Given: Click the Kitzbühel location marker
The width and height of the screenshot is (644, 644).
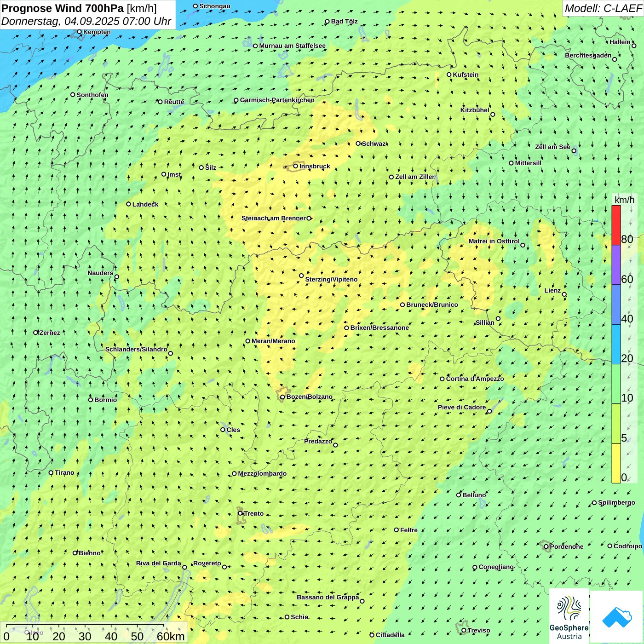Looking at the screenshot, I should 493,115.
